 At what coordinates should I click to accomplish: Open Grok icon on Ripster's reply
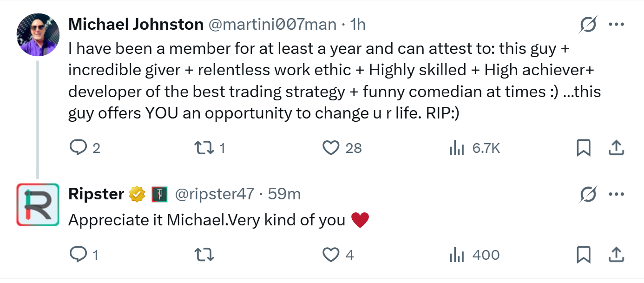(588, 195)
